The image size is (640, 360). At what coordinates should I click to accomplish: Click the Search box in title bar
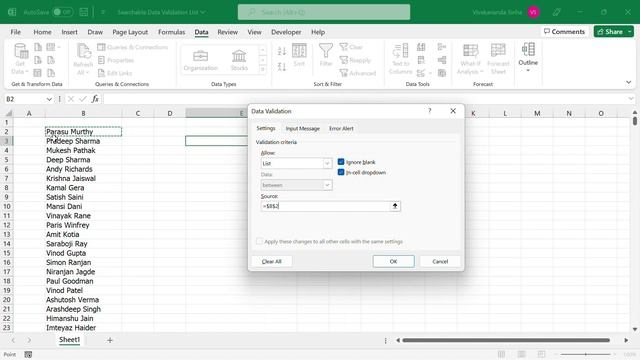point(324,12)
